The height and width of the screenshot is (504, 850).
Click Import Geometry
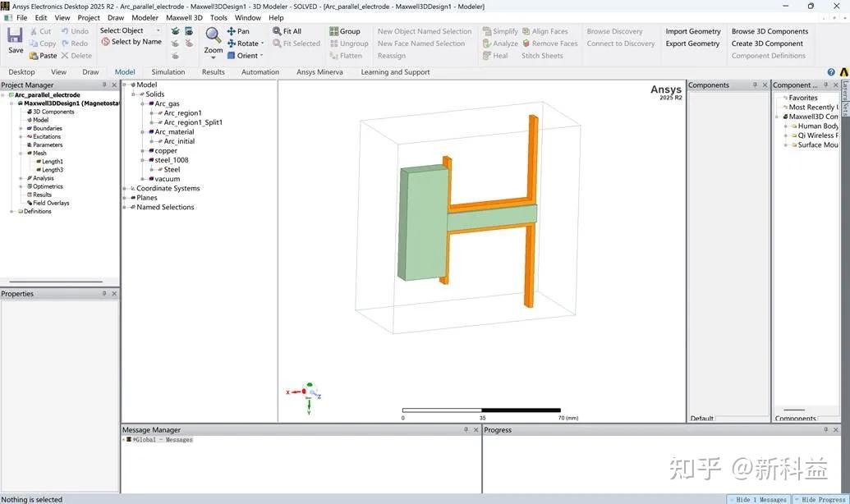693,31
